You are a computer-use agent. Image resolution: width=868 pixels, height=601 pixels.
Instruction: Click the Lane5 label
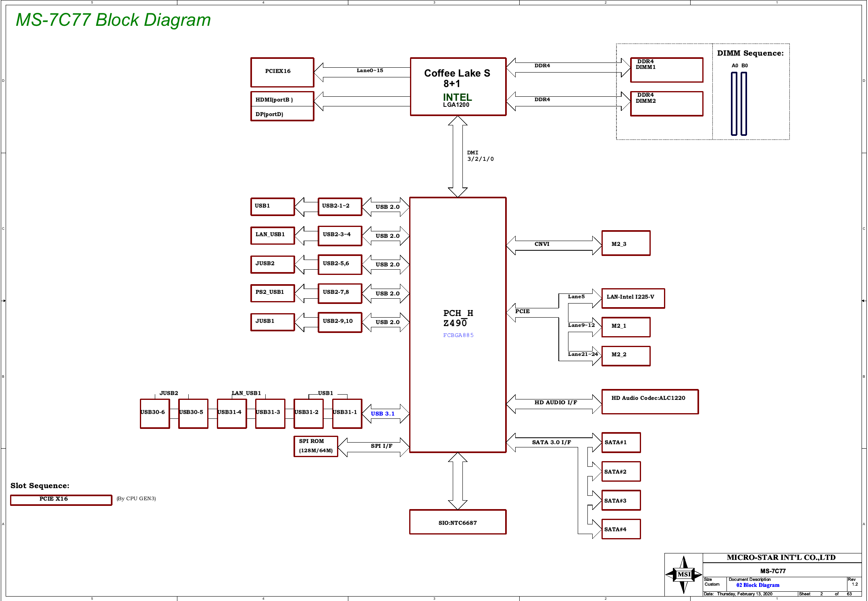pyautogui.click(x=576, y=296)
